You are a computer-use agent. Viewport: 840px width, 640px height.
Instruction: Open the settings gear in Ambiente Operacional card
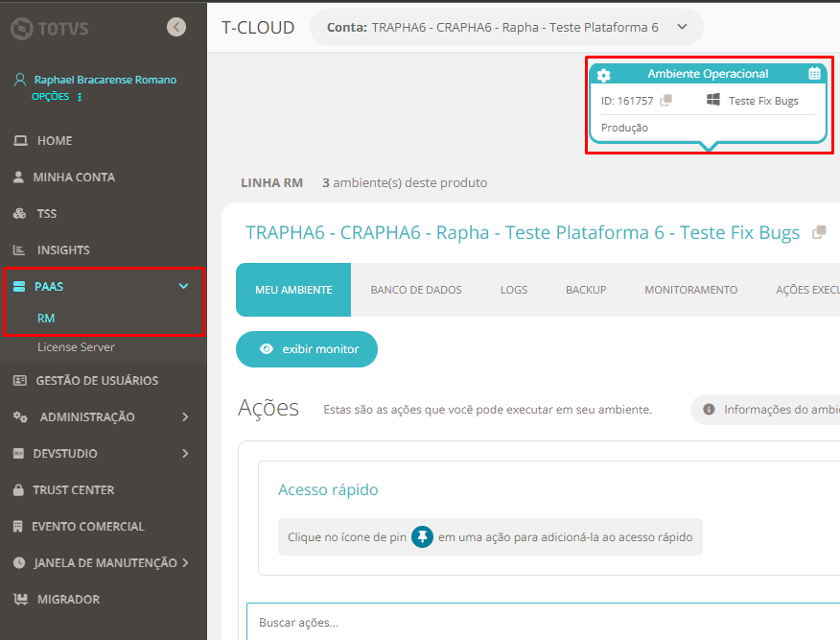click(604, 75)
